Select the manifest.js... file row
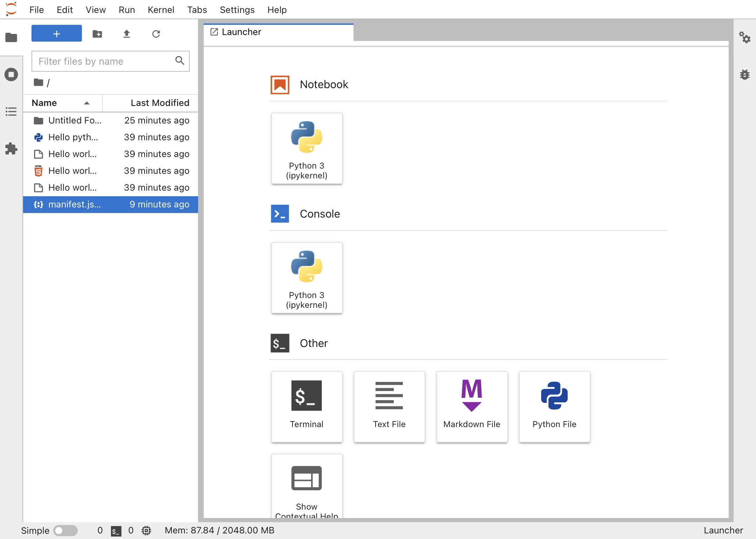The height and width of the screenshot is (539, 756). (111, 204)
